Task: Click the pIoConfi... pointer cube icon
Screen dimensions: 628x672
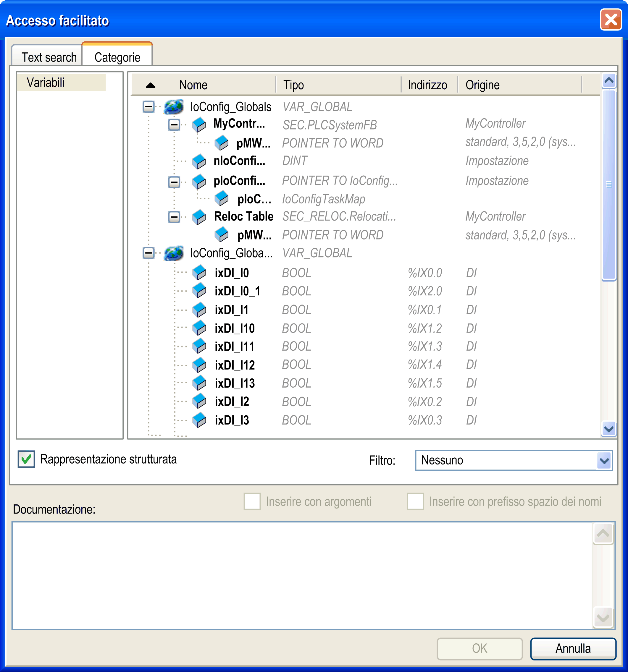Action: pos(199,182)
